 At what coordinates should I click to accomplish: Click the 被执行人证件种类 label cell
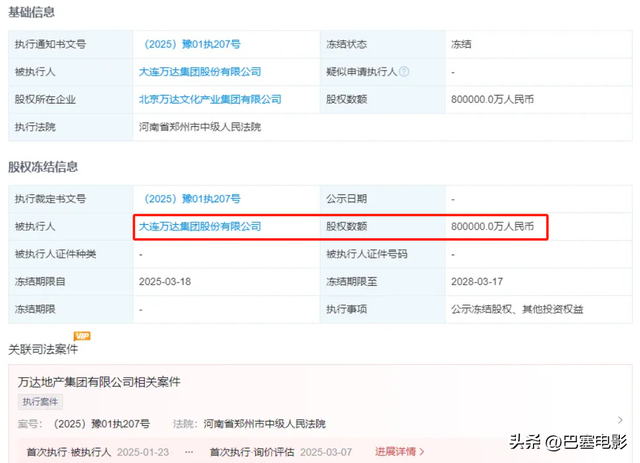click(71, 254)
